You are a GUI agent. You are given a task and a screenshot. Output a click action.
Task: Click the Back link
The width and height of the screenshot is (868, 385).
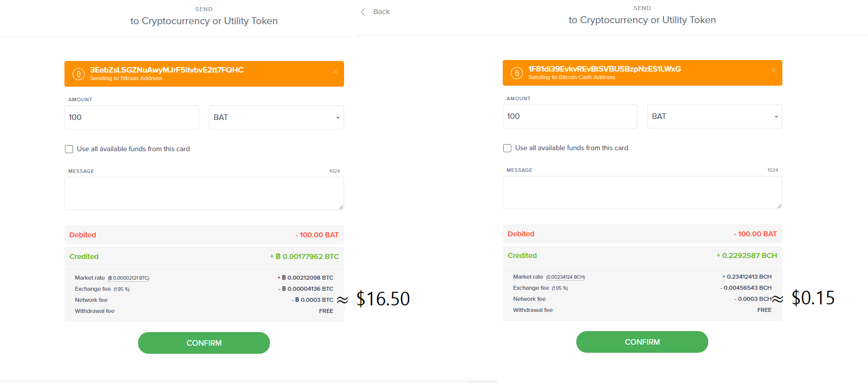point(381,12)
